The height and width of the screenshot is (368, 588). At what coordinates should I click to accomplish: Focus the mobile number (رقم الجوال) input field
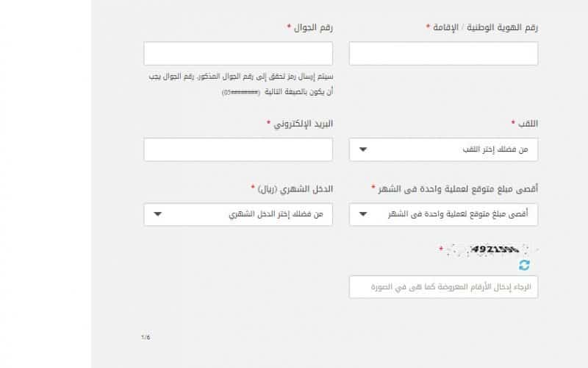click(x=238, y=54)
